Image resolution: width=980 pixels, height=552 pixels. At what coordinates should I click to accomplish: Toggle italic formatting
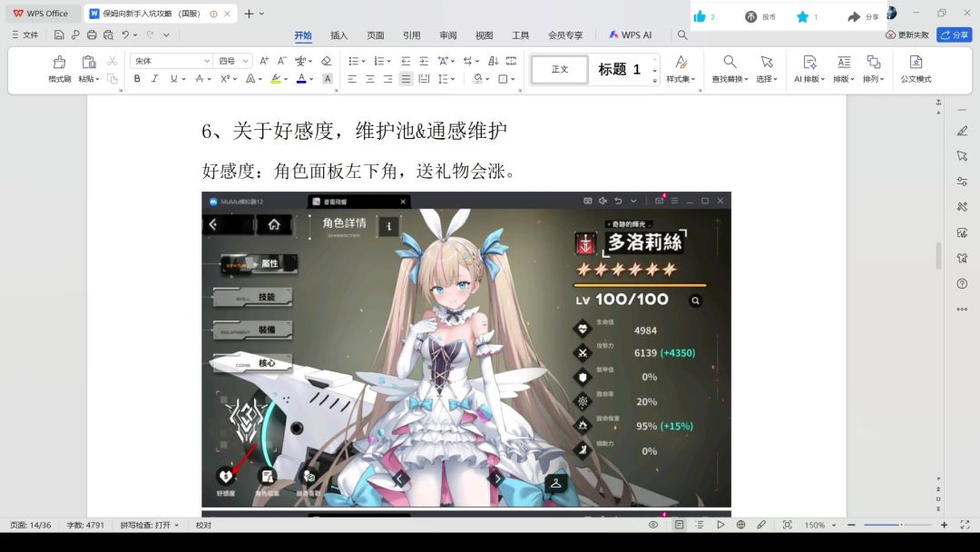154,79
